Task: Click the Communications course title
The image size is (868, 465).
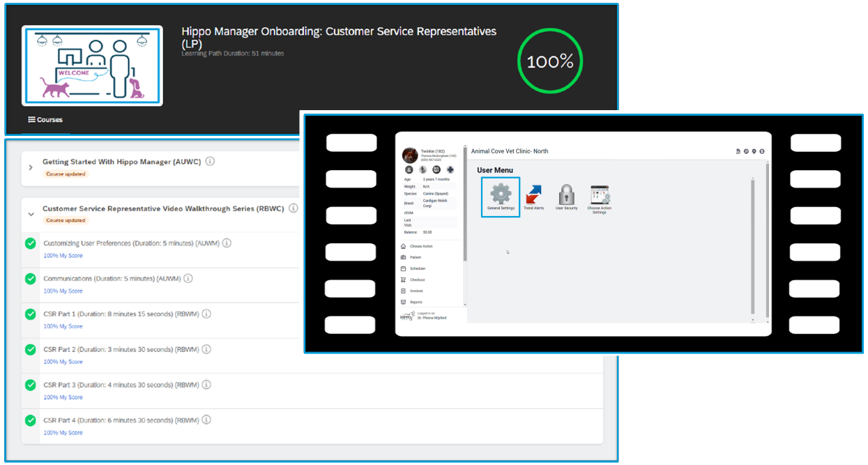Action: click(112, 279)
